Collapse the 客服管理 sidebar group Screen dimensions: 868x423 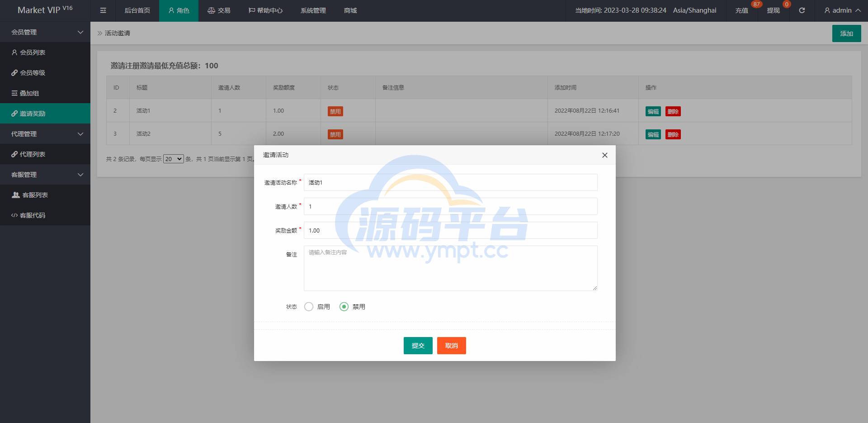(45, 175)
